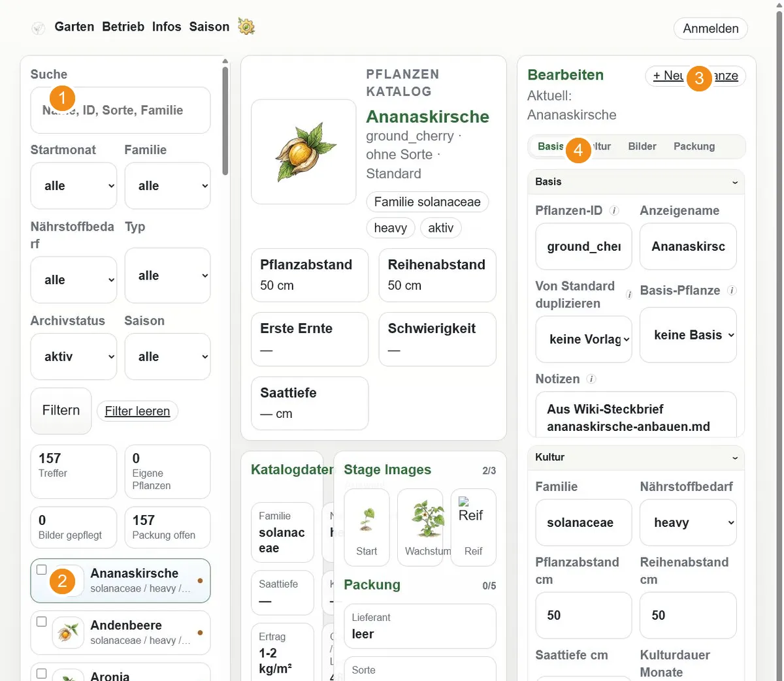Click the Filter leeren link
The width and height of the screenshot is (784, 681).
pos(137,411)
